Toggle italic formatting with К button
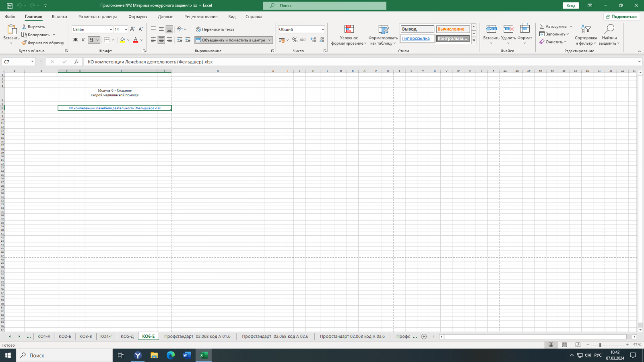 coord(83,40)
